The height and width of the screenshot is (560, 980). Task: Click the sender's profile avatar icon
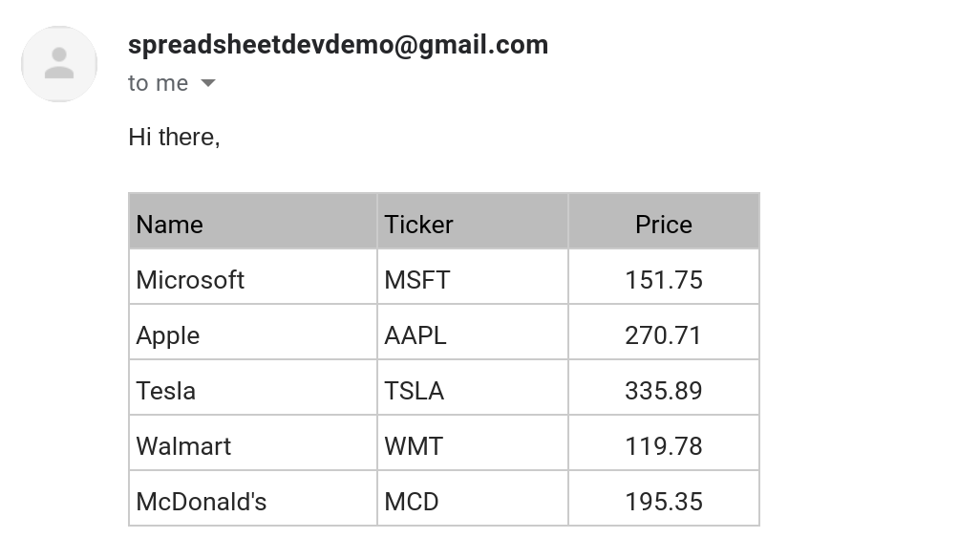[x=59, y=64]
